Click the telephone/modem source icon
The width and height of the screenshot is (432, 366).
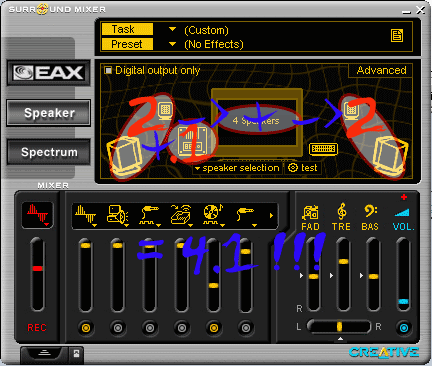181,214
